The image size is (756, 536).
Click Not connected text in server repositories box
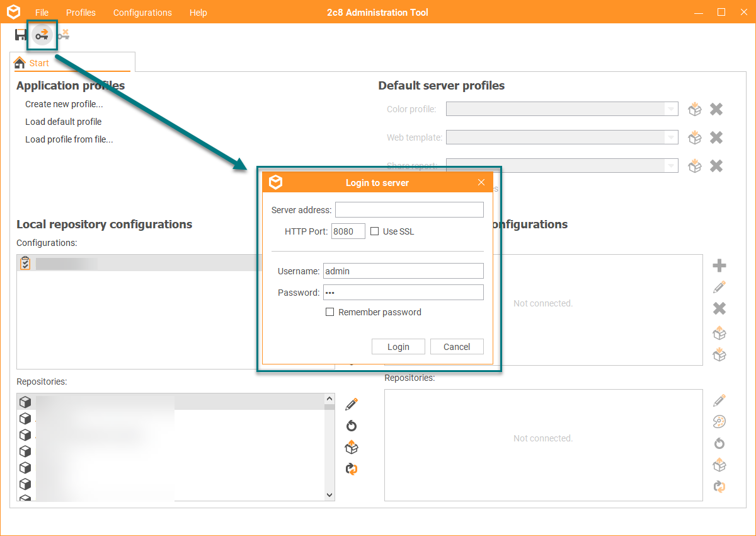pos(543,438)
